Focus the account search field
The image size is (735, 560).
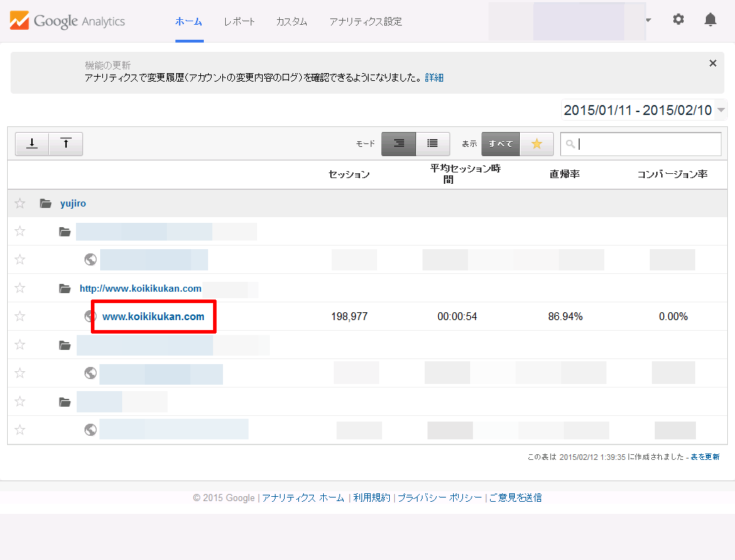click(641, 144)
